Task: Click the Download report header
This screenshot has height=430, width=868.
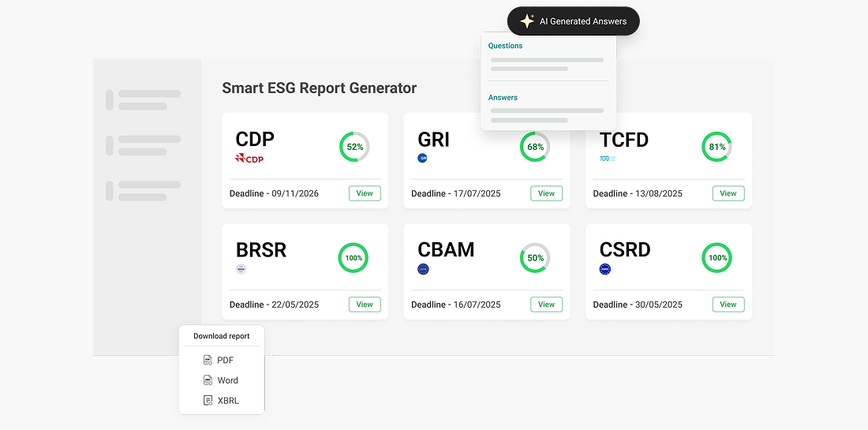Action: tap(222, 336)
